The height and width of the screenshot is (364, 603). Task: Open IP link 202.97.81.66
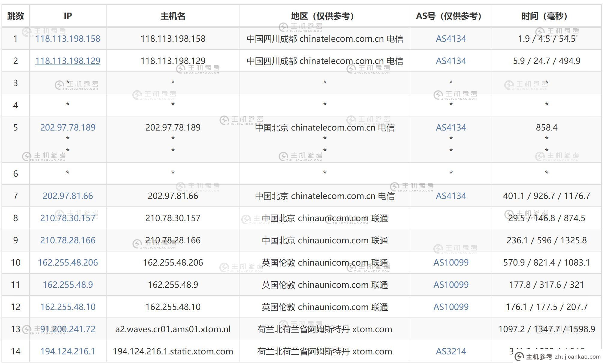point(68,196)
